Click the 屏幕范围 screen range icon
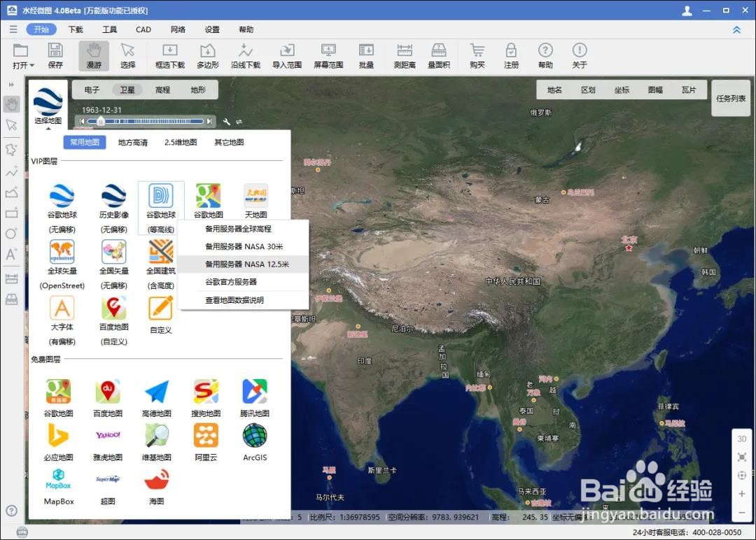Viewport: 756px width, 540px height. (328, 50)
